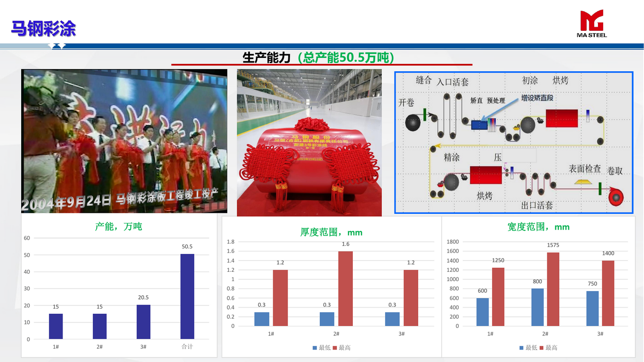644x362 pixels.
Task: Click the red 1.6 bar for 2# thickness
Action: [x=345, y=288]
